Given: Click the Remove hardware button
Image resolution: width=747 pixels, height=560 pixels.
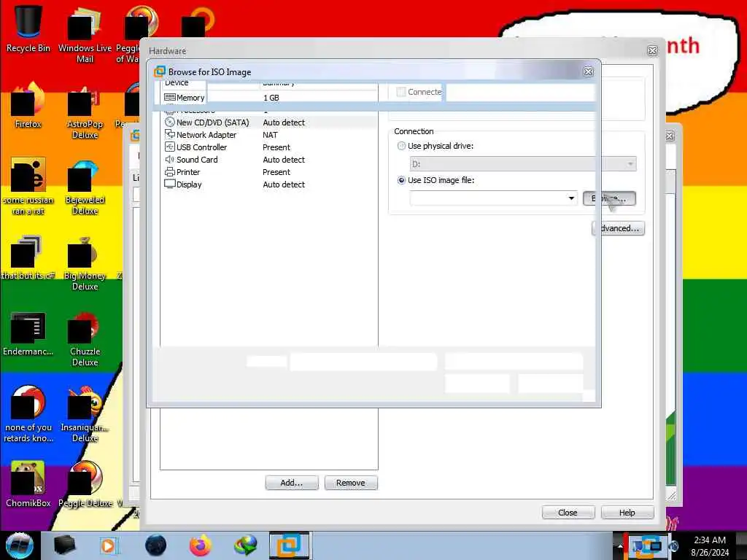Looking at the screenshot, I should [351, 483].
